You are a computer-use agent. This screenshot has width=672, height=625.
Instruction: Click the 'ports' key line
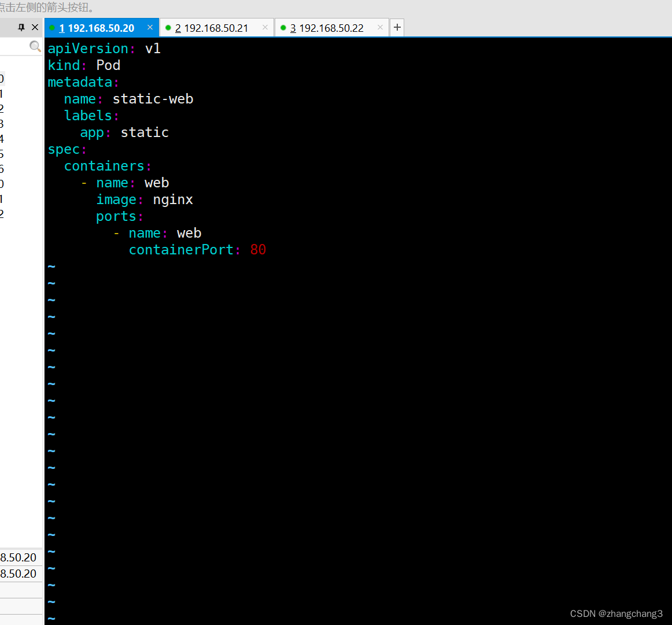pyautogui.click(x=116, y=217)
